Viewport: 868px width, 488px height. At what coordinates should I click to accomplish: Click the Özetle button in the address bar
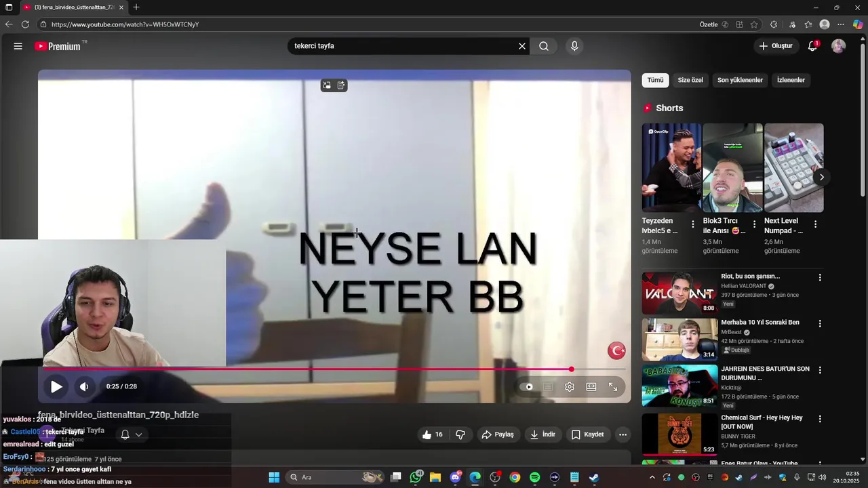(x=709, y=24)
